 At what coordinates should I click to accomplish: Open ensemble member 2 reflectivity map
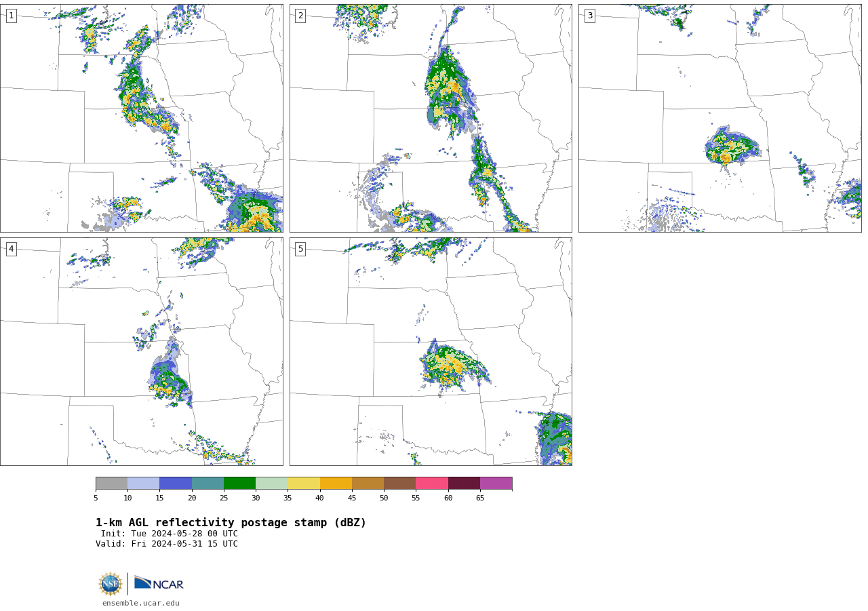(431, 119)
